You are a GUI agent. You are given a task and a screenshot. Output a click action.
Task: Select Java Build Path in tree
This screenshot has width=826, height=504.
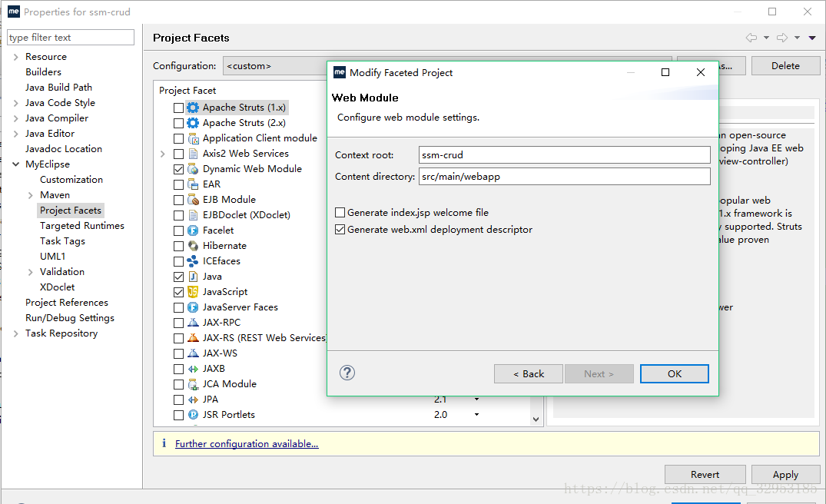pos(58,88)
